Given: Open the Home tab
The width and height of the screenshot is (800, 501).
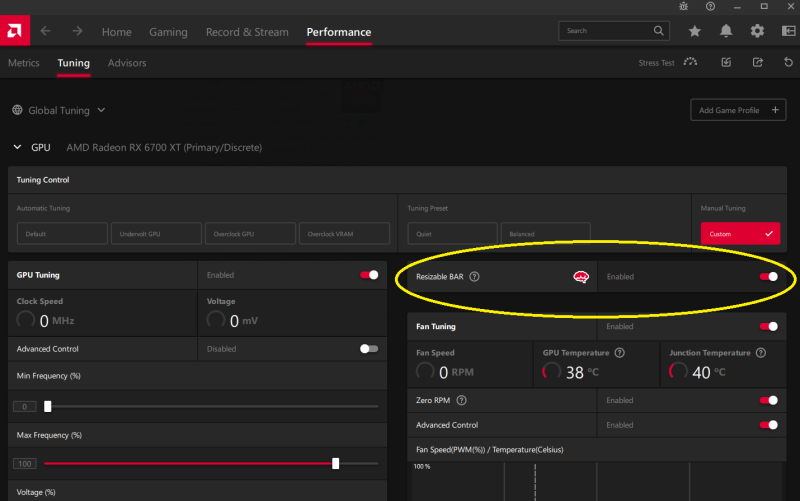Looking at the screenshot, I should pos(117,32).
